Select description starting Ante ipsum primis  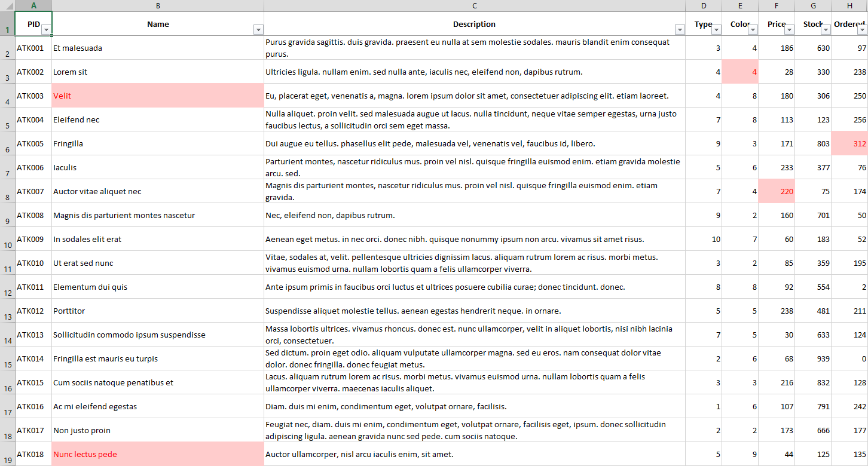(x=475, y=287)
